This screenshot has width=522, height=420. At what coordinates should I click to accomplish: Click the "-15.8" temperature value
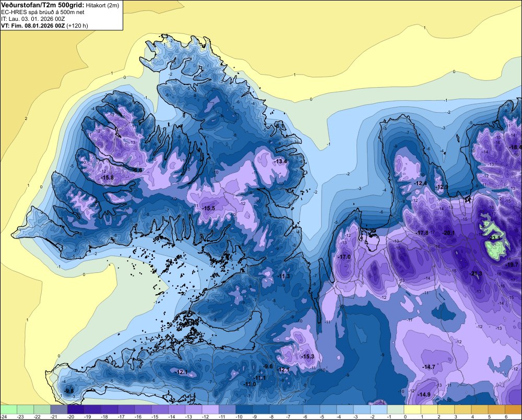point(107,178)
